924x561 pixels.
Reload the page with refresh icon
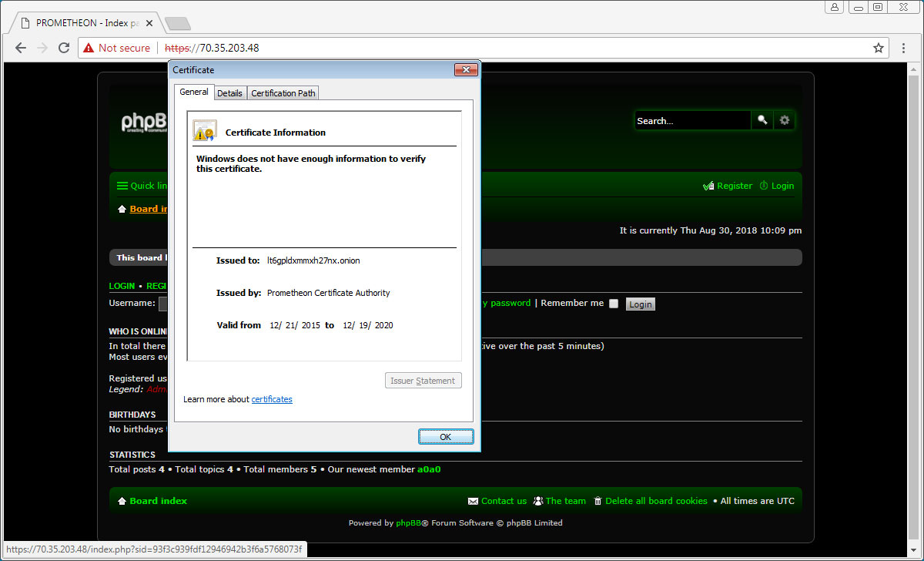(65, 48)
